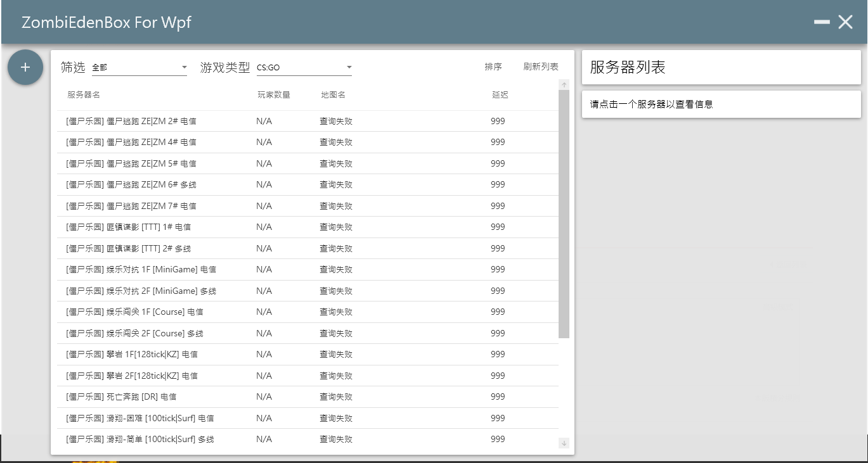This screenshot has height=463, width=868.
Task: Select server 僵尸逃跑 ZE|ZM 2# 电信
Action: [190, 120]
